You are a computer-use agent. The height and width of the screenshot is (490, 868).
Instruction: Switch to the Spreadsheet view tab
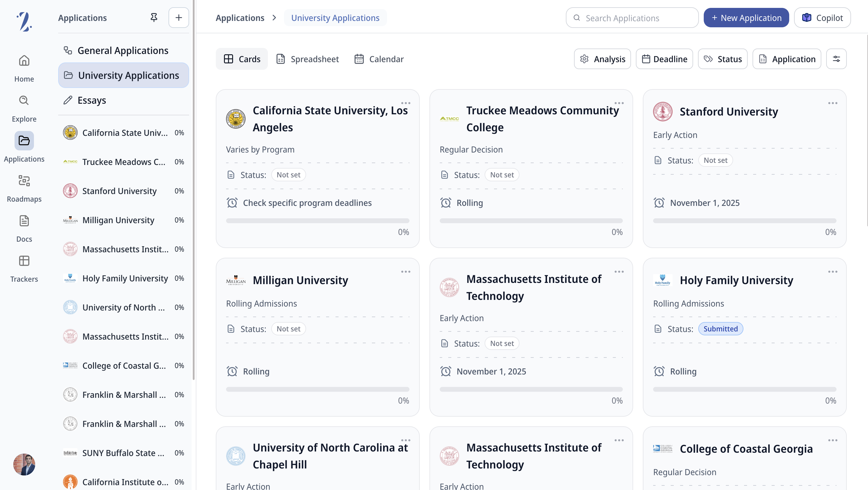pos(307,59)
